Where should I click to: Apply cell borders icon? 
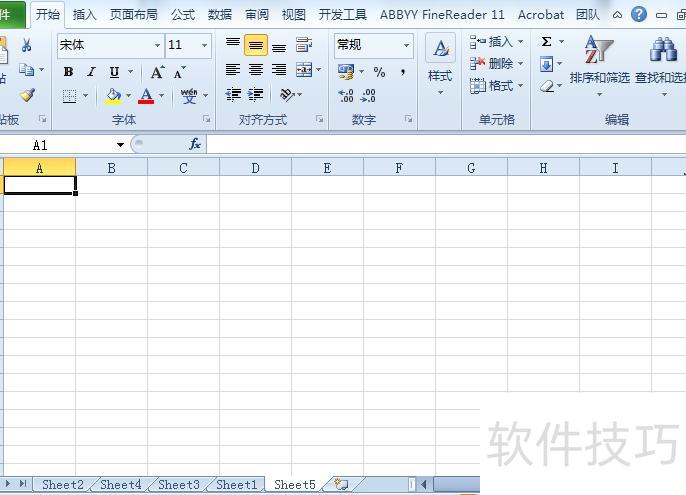coord(70,95)
